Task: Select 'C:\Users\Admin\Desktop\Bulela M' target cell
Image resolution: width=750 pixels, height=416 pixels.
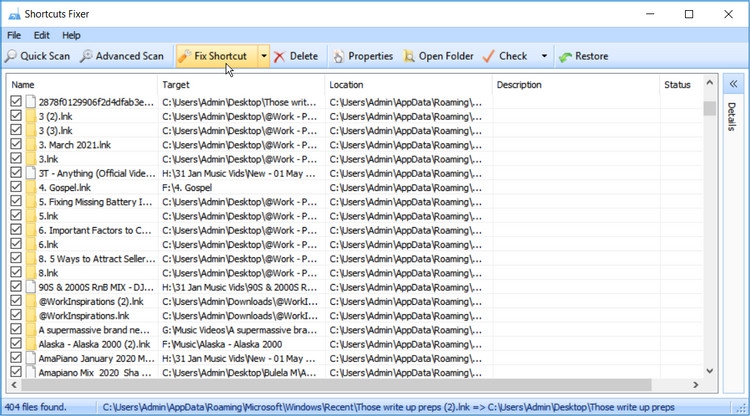Action: tap(239, 372)
